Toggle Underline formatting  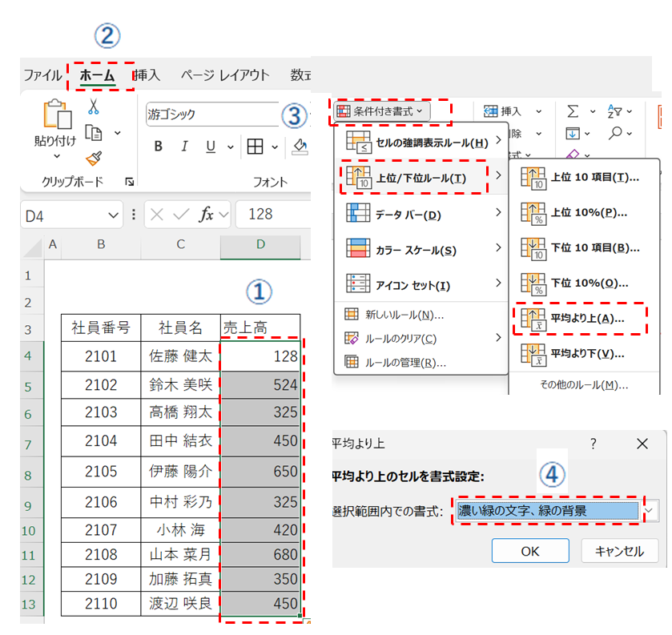point(211,147)
